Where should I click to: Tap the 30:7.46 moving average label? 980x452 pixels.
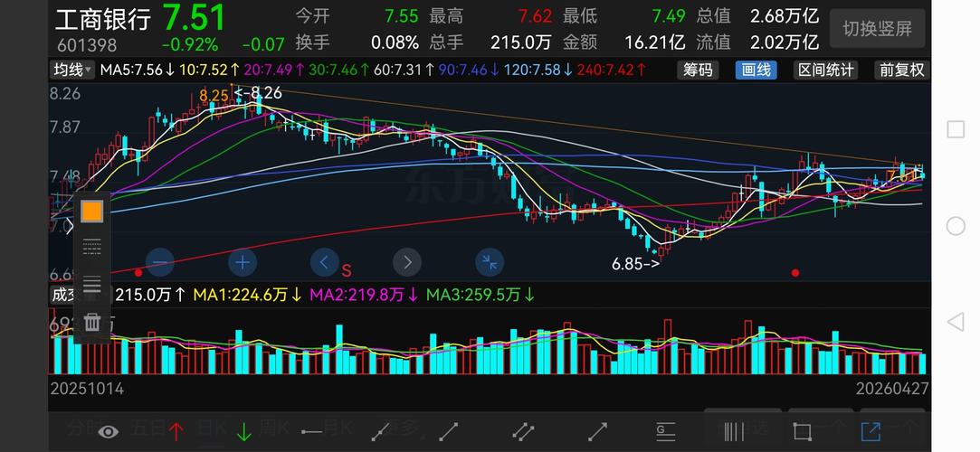point(339,70)
